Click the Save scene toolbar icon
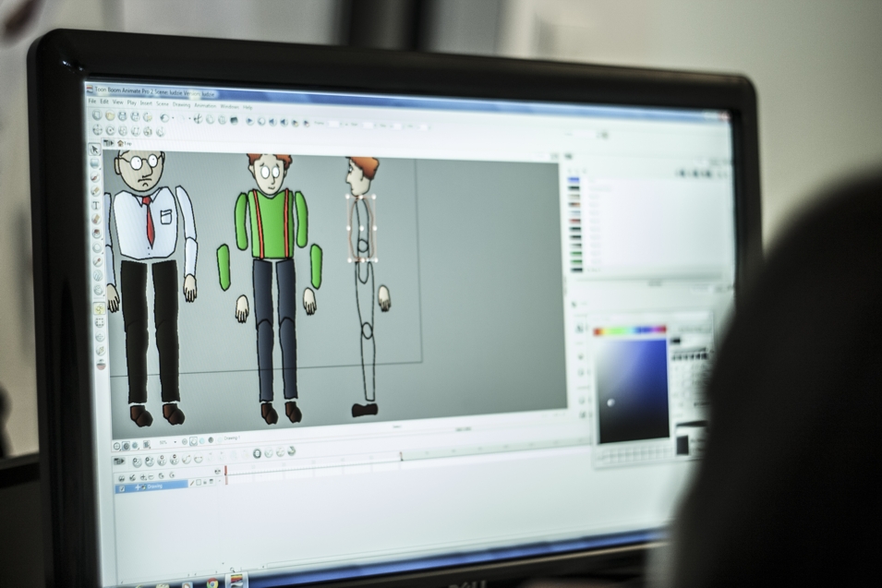 [122, 117]
